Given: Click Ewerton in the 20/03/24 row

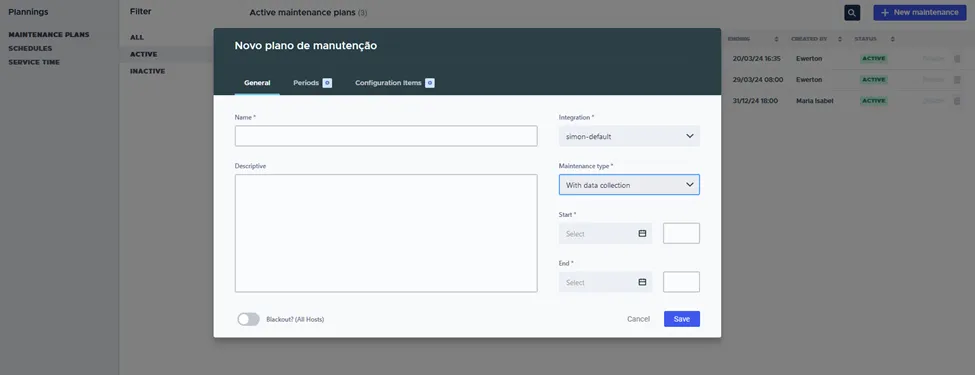Looking at the screenshot, I should pos(809,58).
